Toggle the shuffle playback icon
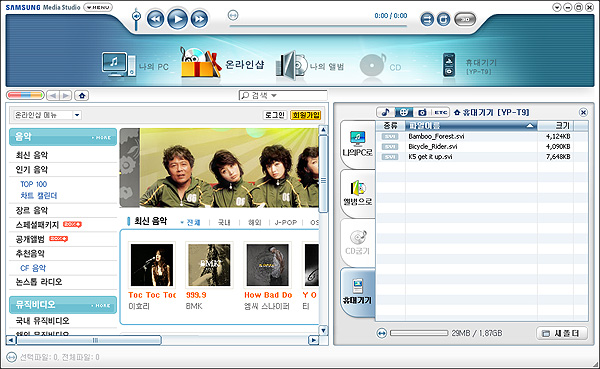This screenshot has height=369, width=600. [427, 19]
